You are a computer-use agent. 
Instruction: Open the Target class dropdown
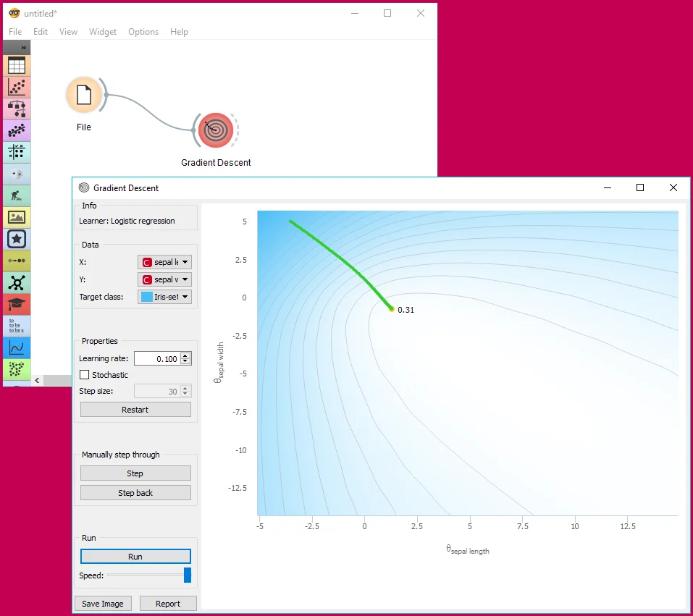165,297
